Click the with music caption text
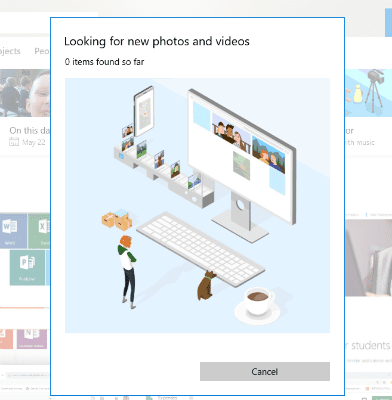The height and width of the screenshot is (400, 392). 360,142
